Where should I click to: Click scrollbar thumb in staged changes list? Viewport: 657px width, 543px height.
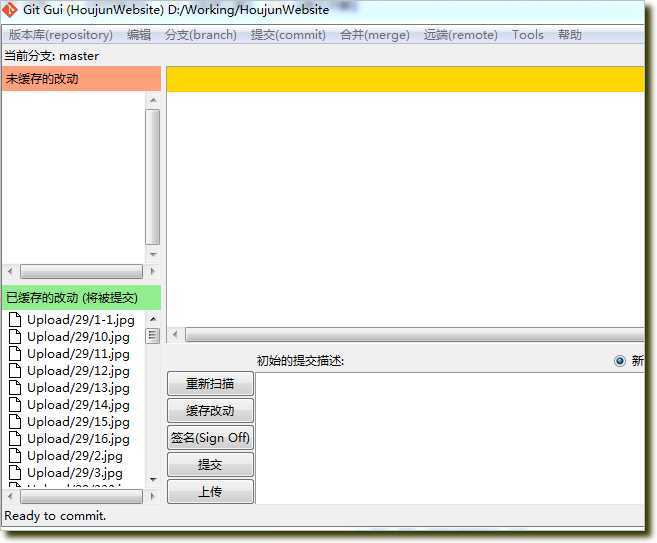tap(153, 336)
